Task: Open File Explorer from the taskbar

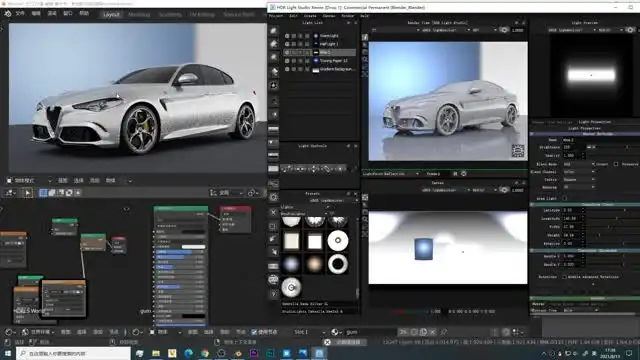Action: point(156,353)
